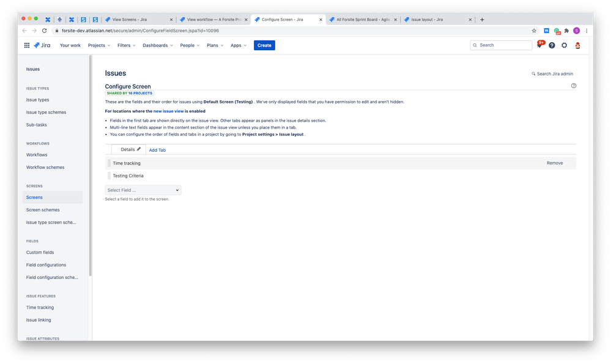Open the Jira settings gear icon

565,45
